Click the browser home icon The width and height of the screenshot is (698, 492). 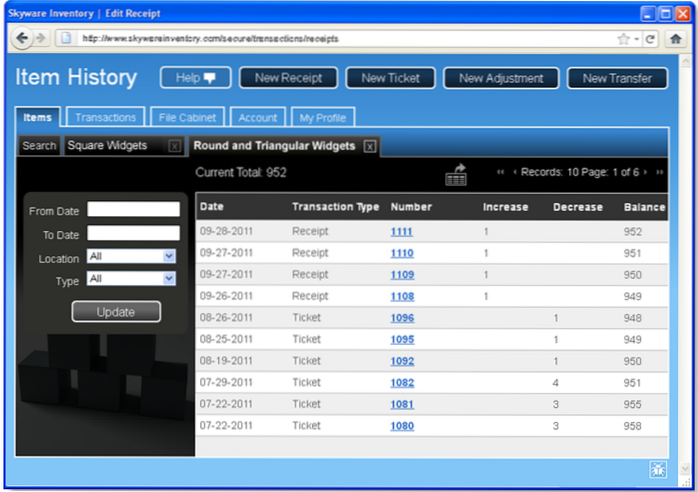pos(676,38)
